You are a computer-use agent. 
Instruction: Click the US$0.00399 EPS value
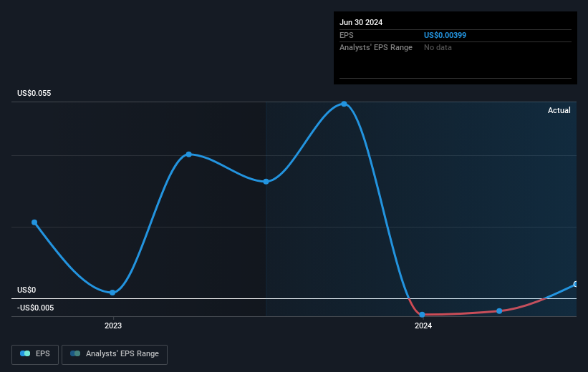pos(445,35)
